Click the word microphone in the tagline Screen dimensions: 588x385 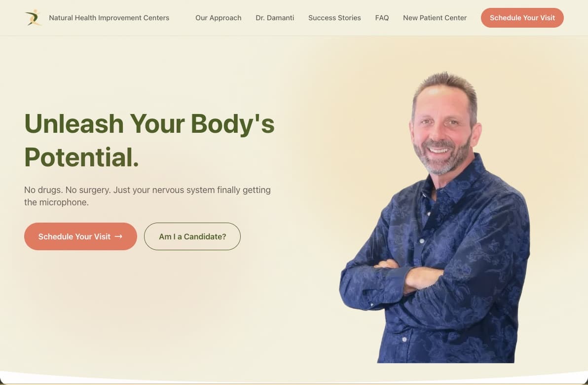[x=63, y=202]
